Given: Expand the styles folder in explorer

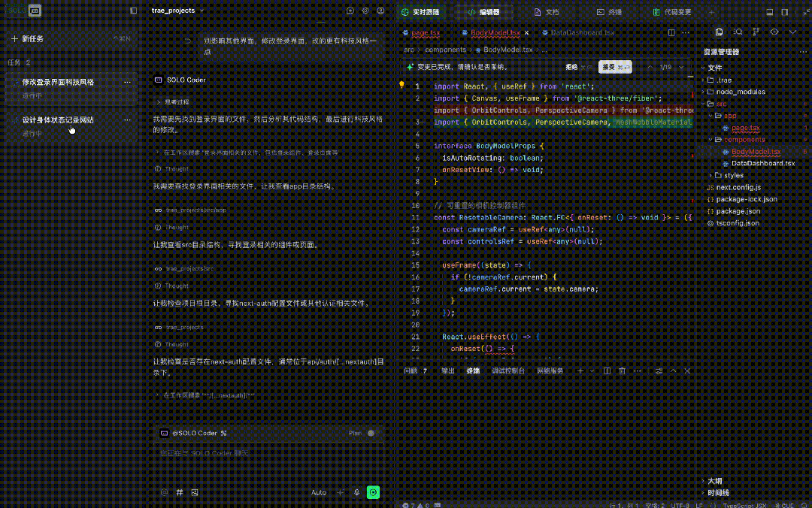Looking at the screenshot, I should [x=733, y=175].
